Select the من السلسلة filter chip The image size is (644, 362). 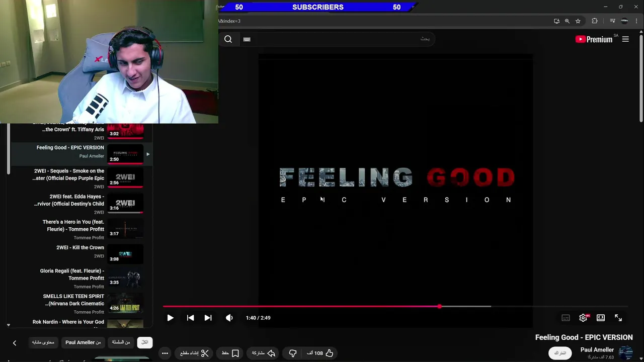(x=121, y=342)
